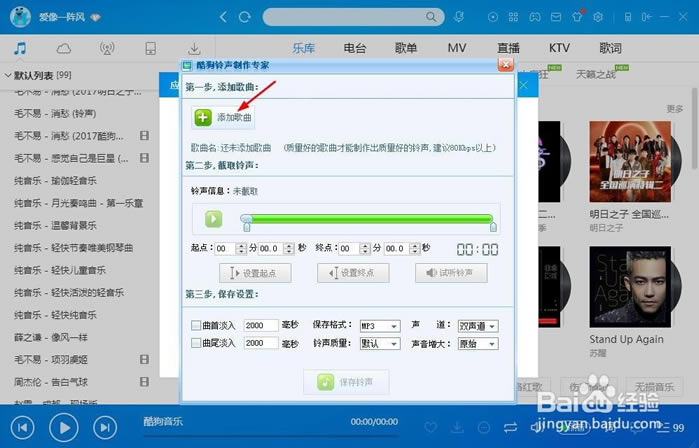Click the 更多 link
This screenshot has width=699, height=448.
(x=674, y=109)
